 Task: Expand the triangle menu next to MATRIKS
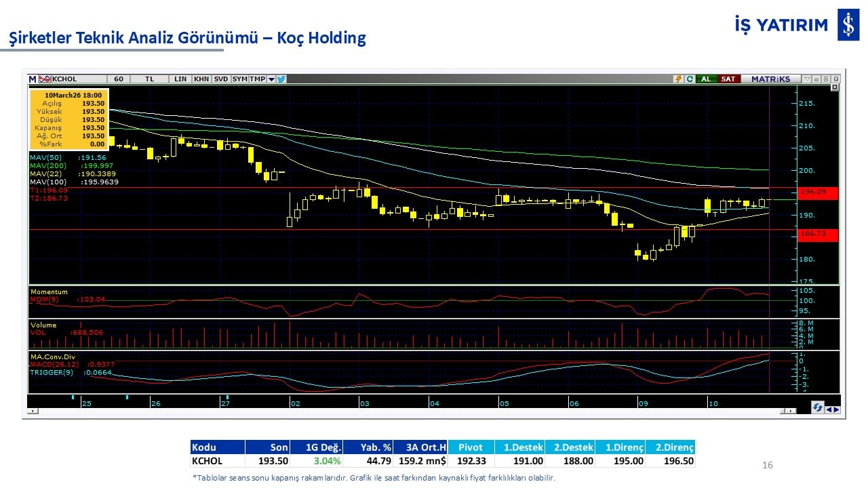point(806,79)
